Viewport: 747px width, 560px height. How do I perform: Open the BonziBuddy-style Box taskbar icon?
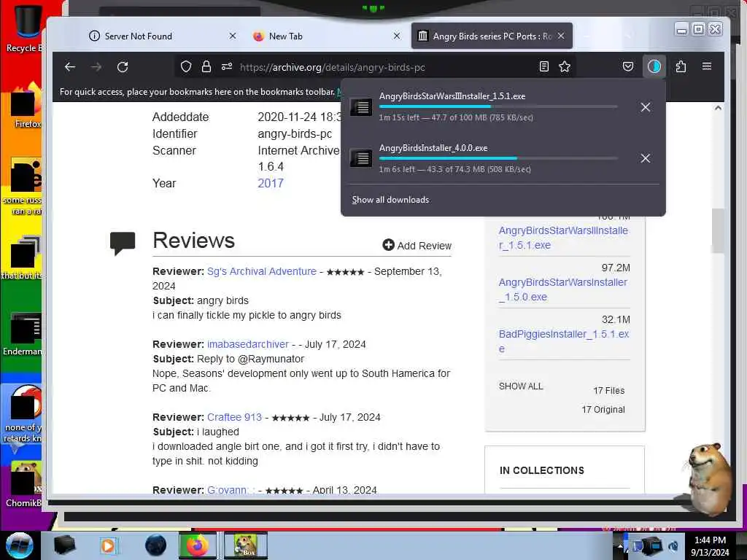click(245, 545)
